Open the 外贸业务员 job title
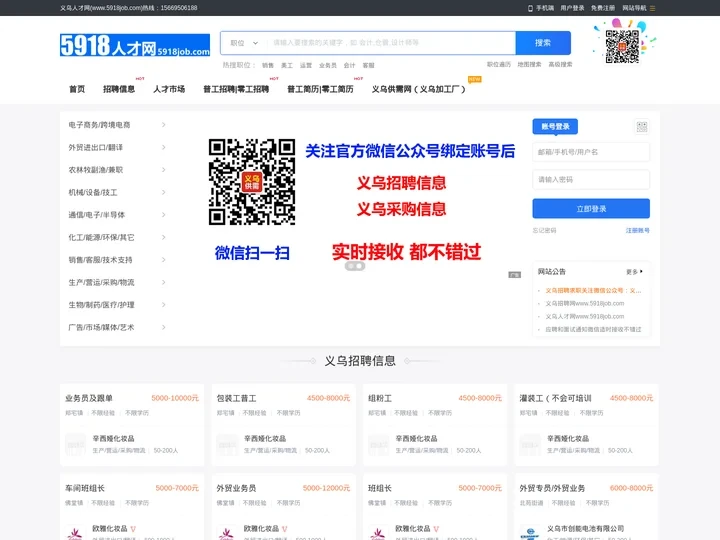This screenshot has height=540, width=720. point(236,488)
